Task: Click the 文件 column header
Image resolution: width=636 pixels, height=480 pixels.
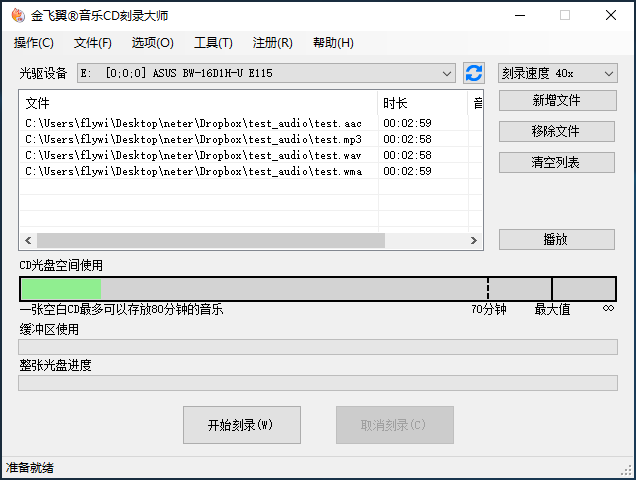Action: (199, 103)
